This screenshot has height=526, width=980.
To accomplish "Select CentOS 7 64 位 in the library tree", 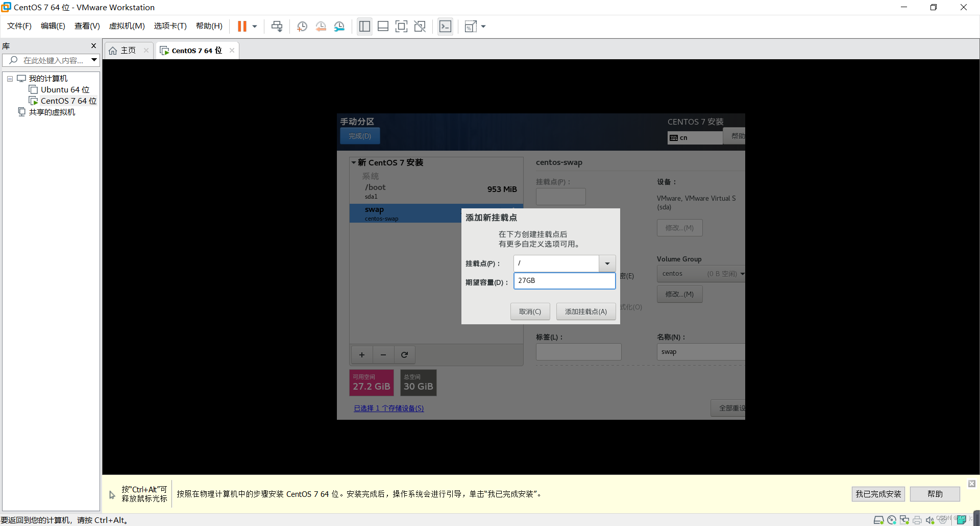I will pos(63,101).
